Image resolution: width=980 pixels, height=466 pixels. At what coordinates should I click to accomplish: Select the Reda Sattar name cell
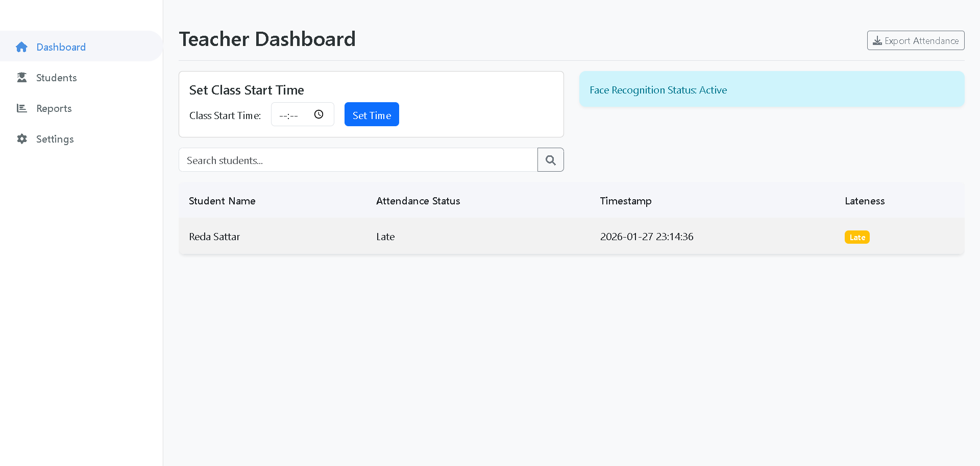pyautogui.click(x=214, y=237)
